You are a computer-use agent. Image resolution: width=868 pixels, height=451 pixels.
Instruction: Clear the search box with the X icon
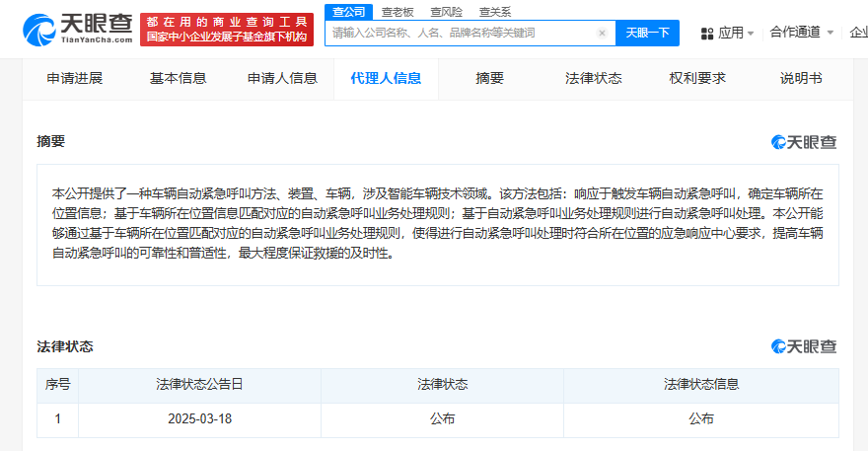coord(602,33)
